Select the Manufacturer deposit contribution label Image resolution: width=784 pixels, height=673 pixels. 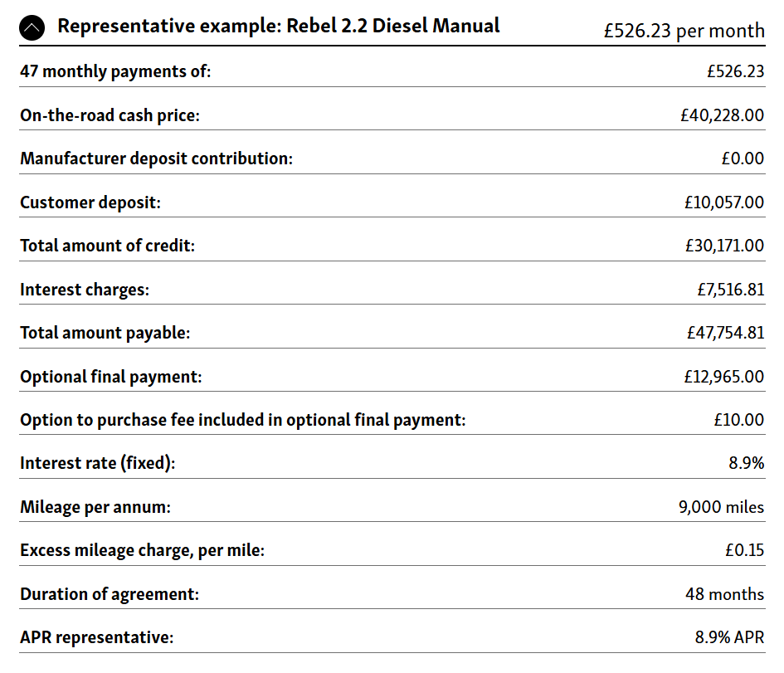156,158
